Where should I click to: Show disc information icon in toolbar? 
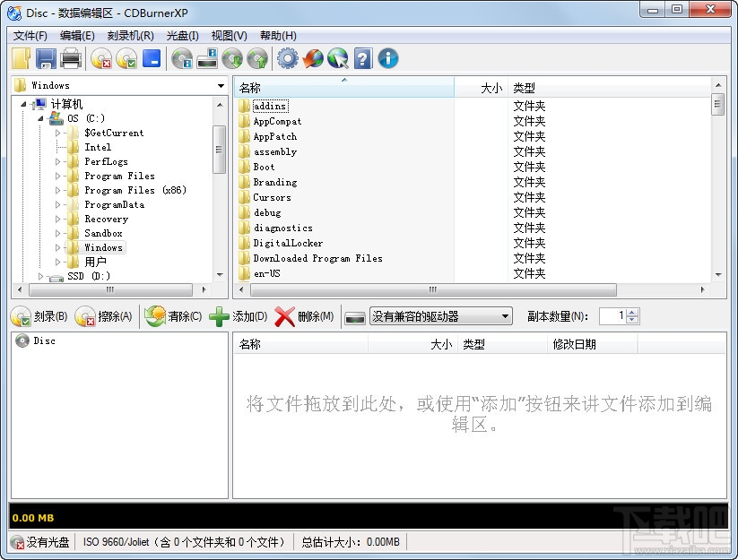[x=182, y=59]
